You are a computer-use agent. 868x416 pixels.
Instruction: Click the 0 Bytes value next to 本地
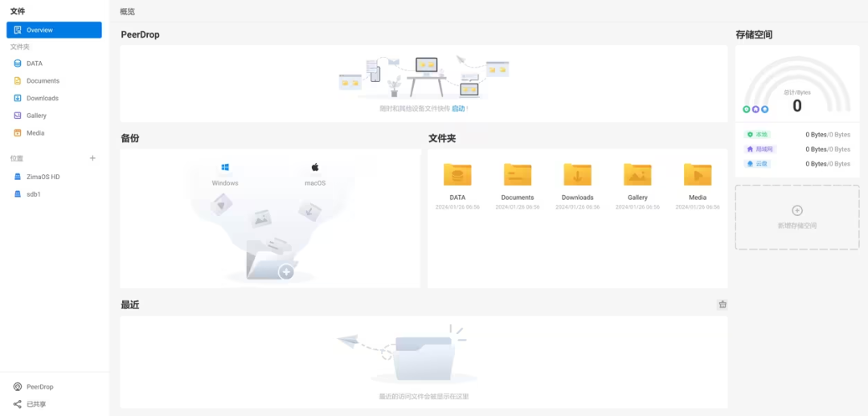[816, 134]
